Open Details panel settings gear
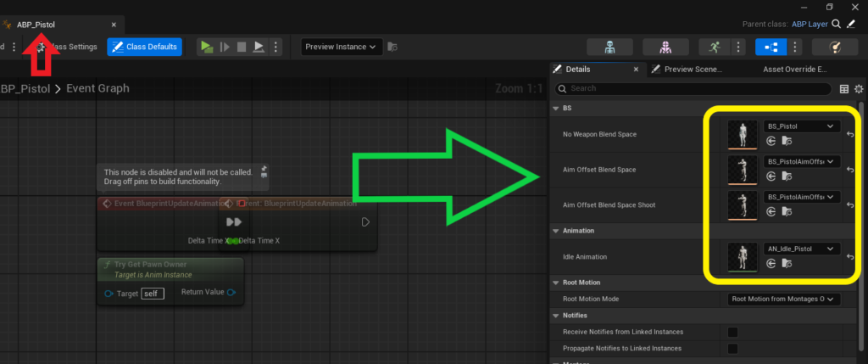Image resolution: width=868 pixels, height=364 pixels. [x=859, y=88]
